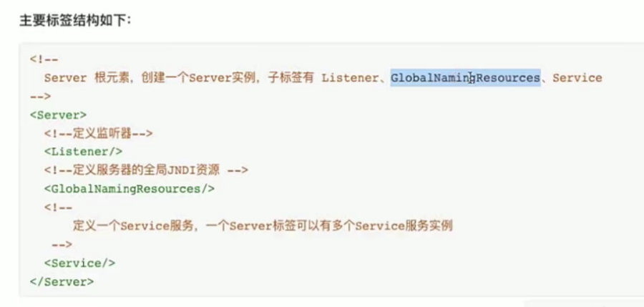This screenshot has height=307, width=644.
Task: Click the <GlobalNamingResources/> tag line
Action: [x=129, y=189]
